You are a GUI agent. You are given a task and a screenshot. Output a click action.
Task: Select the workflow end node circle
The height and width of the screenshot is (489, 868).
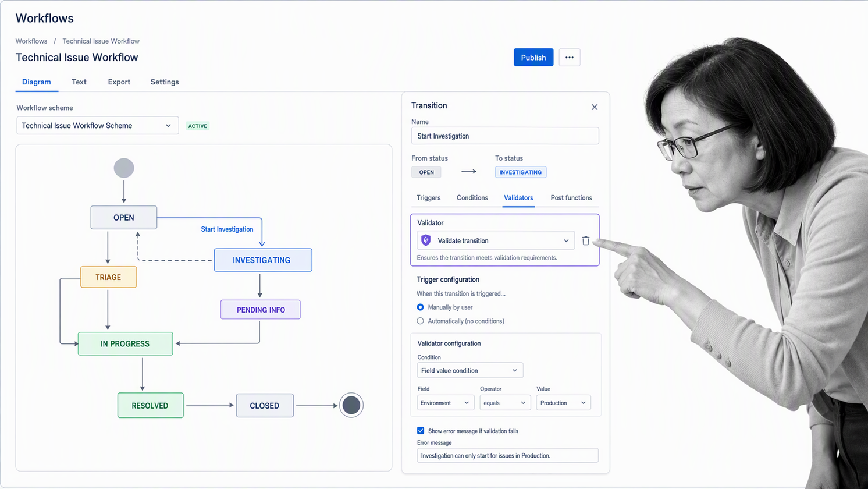(x=351, y=405)
